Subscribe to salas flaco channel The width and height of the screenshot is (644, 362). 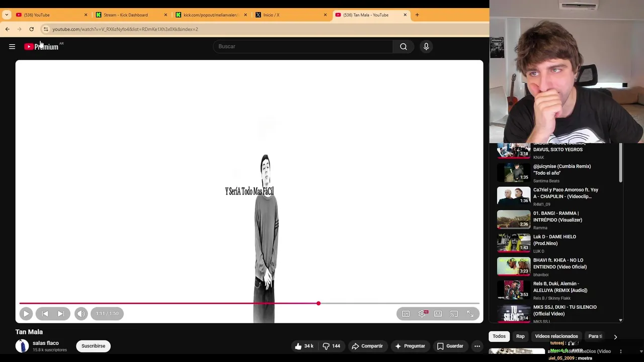click(x=94, y=346)
